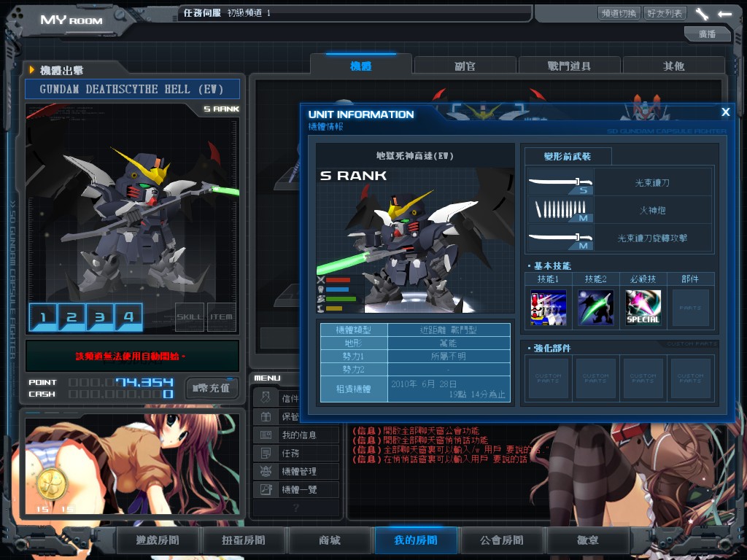The height and width of the screenshot is (560, 747).
Task: Select unit slot 3
Action: coord(100,316)
